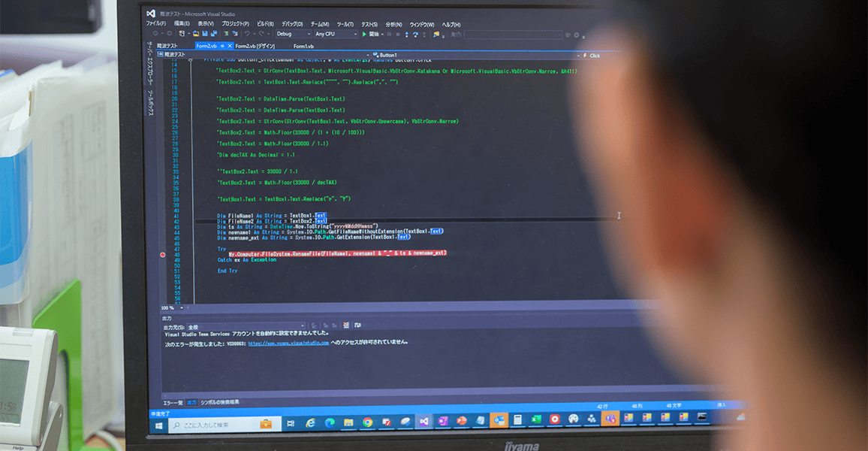
Task: Open the Button1 object dropdown
Action: [x=476, y=56]
